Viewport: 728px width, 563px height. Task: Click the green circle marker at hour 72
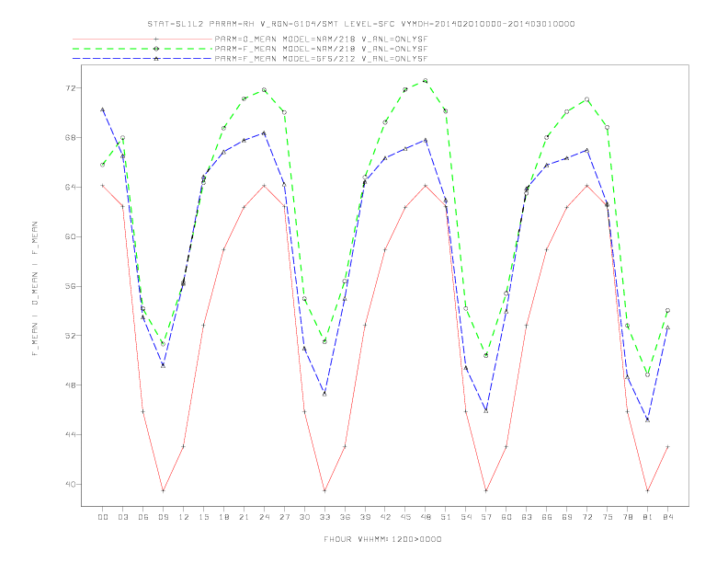(586, 99)
